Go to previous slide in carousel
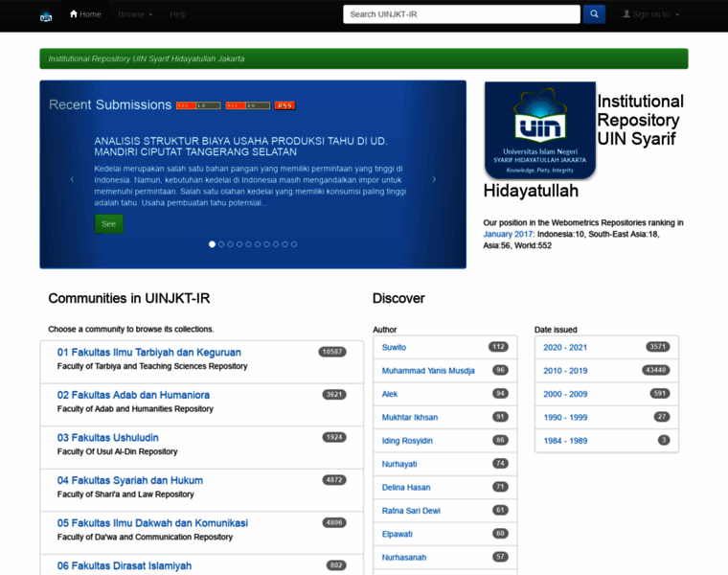The height and width of the screenshot is (575, 728). (72, 179)
